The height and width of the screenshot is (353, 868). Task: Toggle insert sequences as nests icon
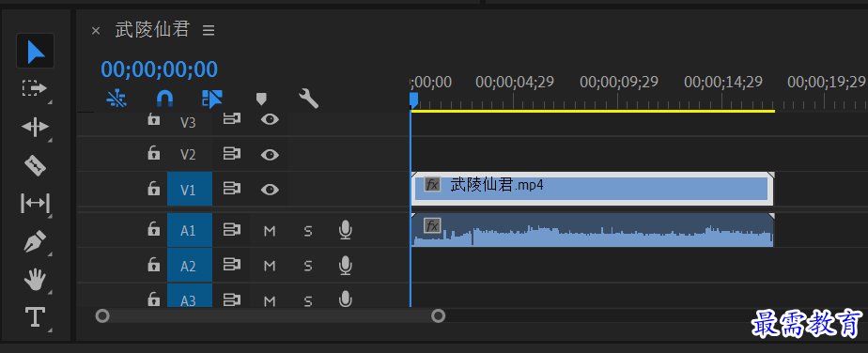click(x=116, y=99)
